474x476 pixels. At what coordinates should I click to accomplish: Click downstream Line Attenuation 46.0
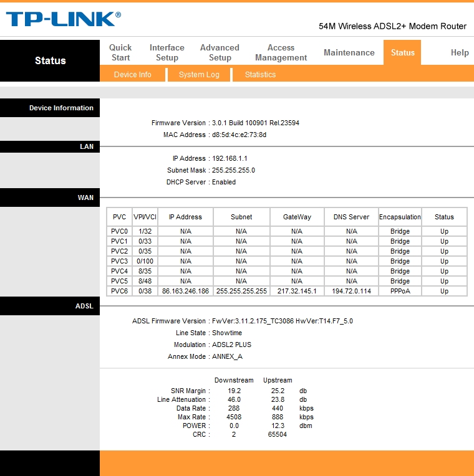234,400
